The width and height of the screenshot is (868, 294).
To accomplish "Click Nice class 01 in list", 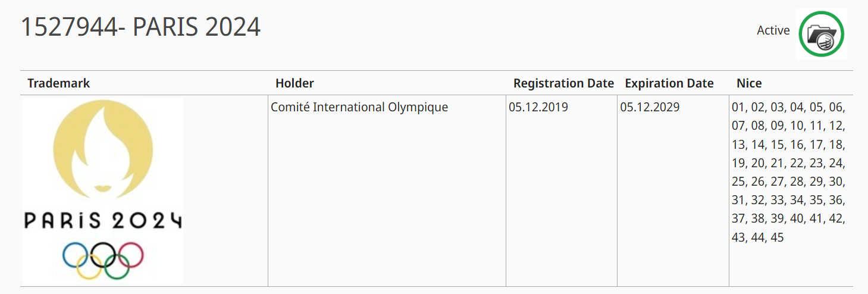I will click(738, 108).
